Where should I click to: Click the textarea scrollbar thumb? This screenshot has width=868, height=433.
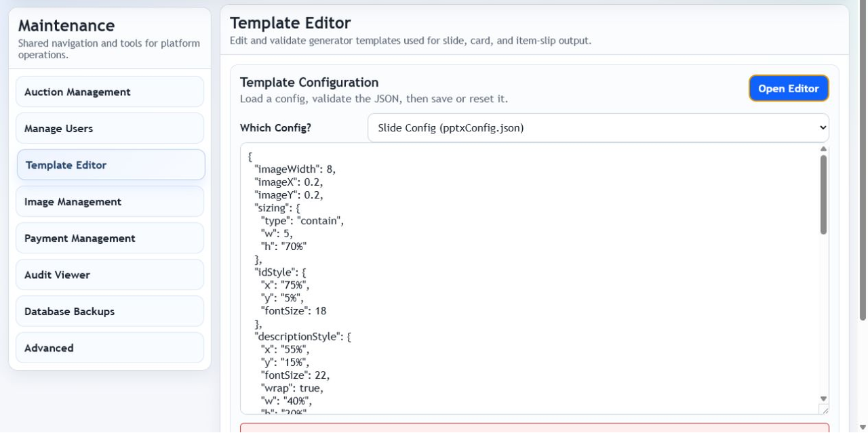[x=823, y=194]
